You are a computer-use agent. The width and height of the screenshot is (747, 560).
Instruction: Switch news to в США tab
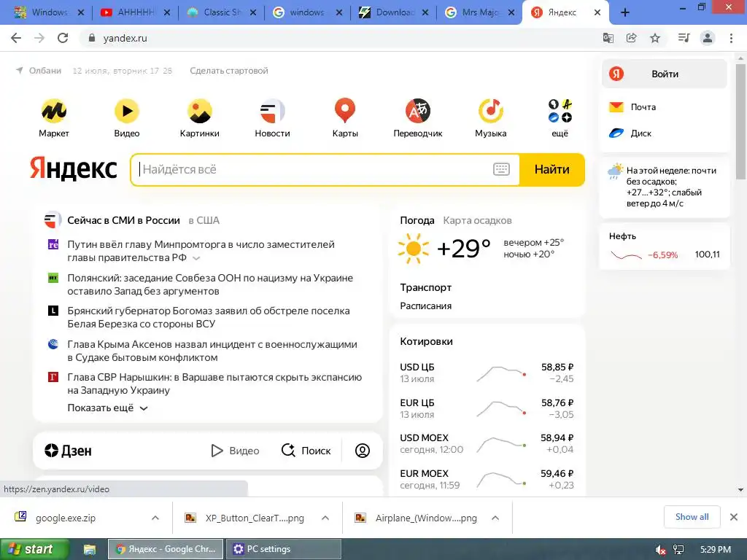tap(204, 220)
